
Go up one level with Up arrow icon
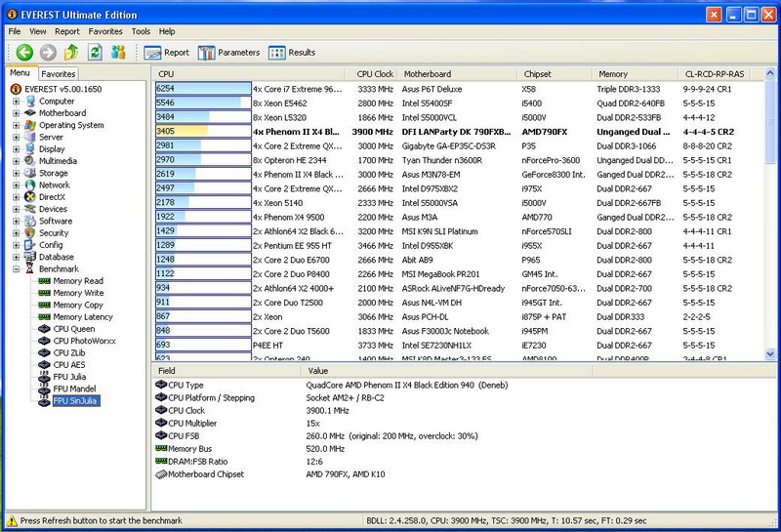click(x=71, y=53)
